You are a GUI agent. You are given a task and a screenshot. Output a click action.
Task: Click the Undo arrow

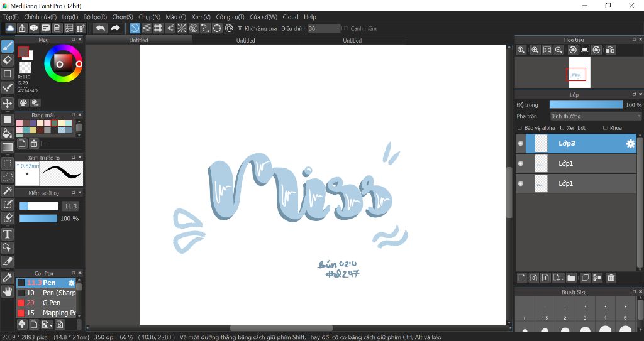point(100,28)
